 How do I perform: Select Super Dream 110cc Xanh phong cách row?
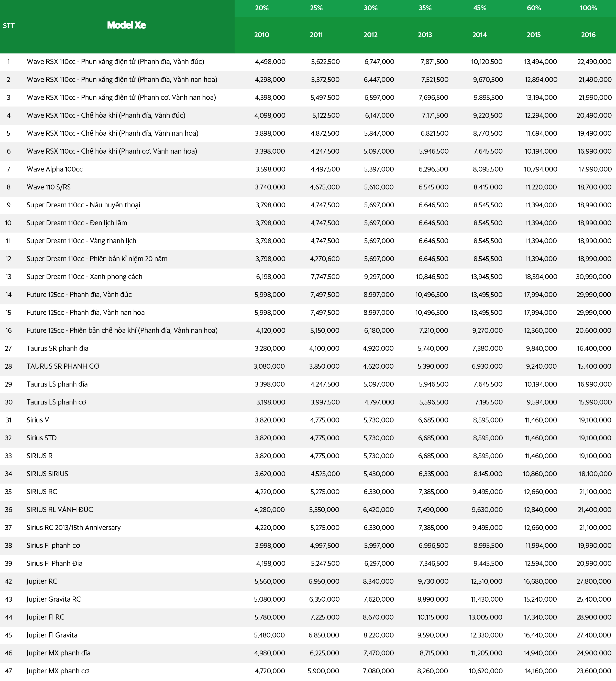(84, 277)
